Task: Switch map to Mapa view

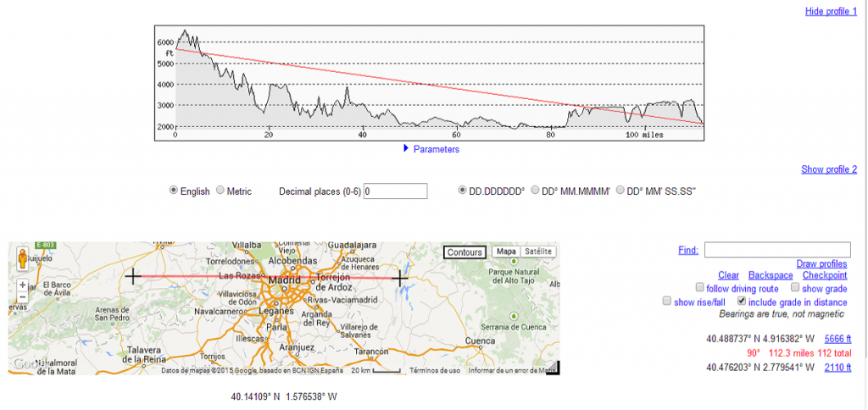Action: point(506,252)
